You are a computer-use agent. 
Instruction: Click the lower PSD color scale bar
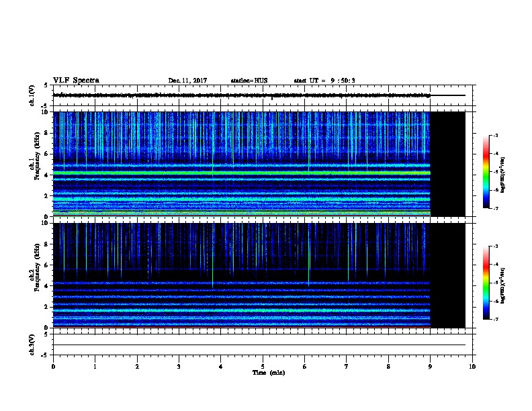486,283
